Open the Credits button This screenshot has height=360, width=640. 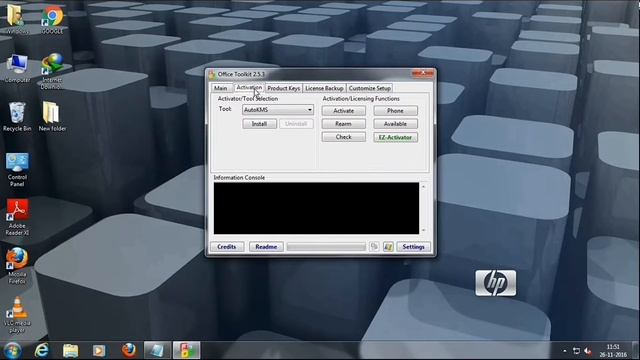point(227,247)
